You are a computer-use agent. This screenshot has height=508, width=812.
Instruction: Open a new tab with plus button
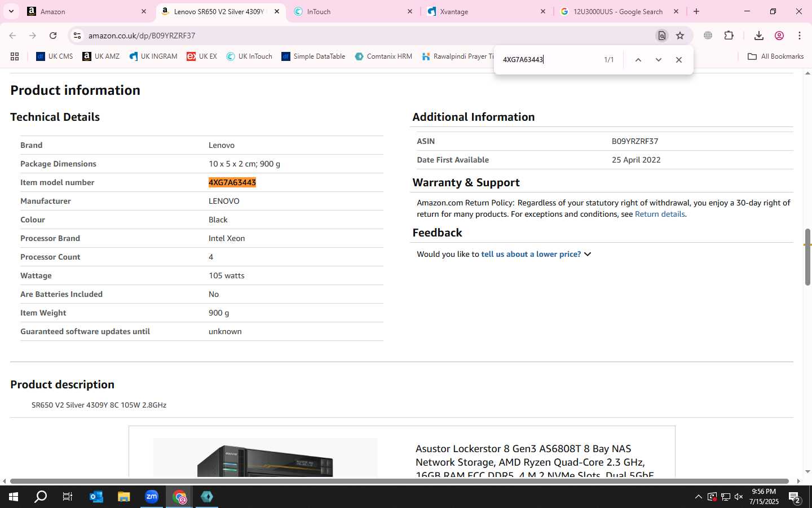[x=696, y=11]
